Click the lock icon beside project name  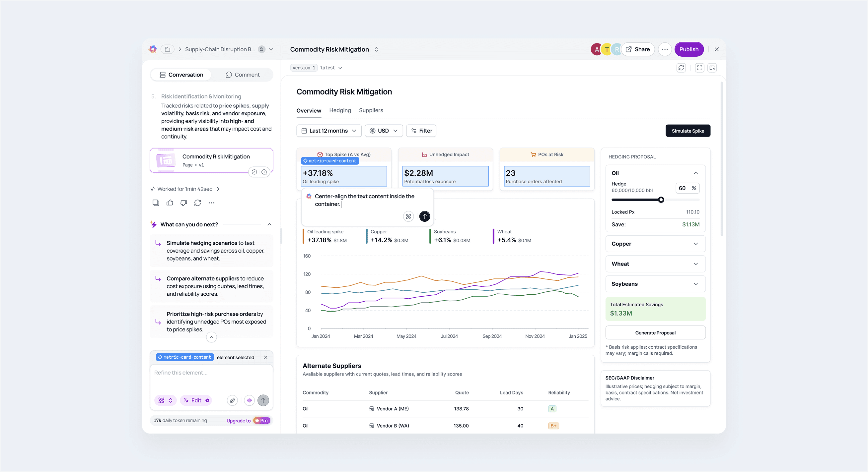pos(261,49)
